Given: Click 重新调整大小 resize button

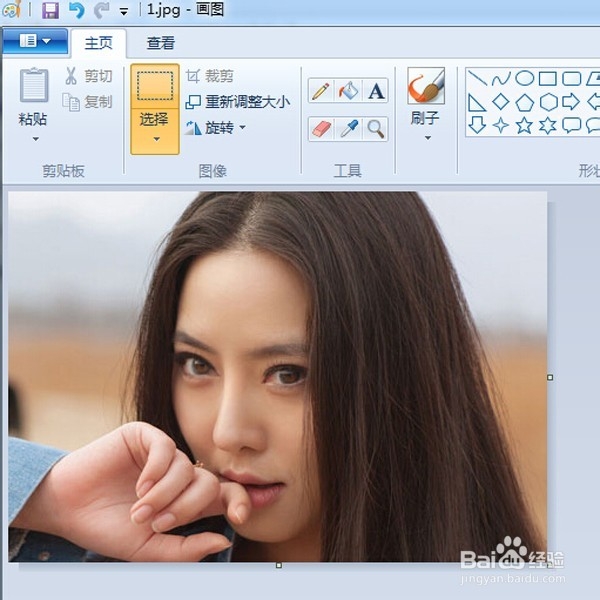Looking at the screenshot, I should [x=237, y=102].
